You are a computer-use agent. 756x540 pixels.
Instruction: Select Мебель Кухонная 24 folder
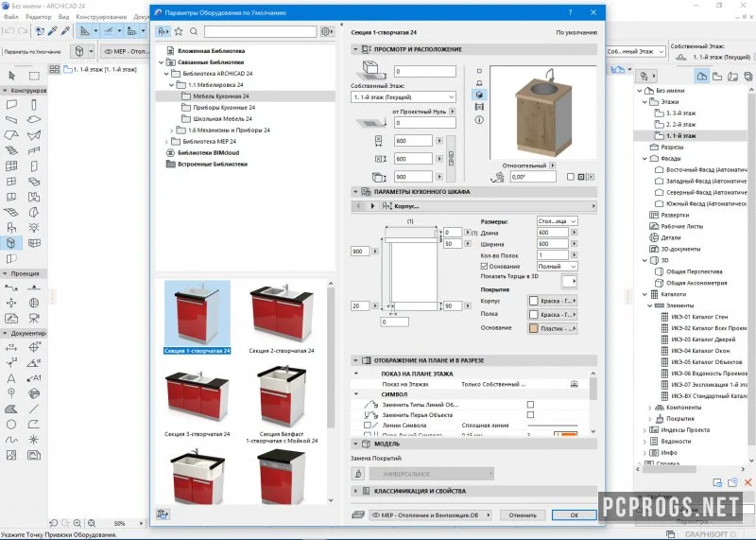click(221, 96)
